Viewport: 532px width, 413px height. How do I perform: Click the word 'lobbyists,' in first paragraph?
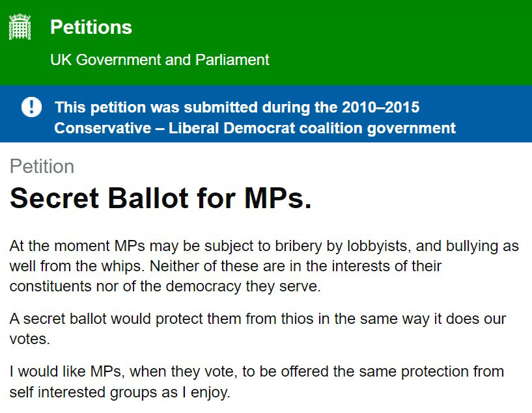379,246
